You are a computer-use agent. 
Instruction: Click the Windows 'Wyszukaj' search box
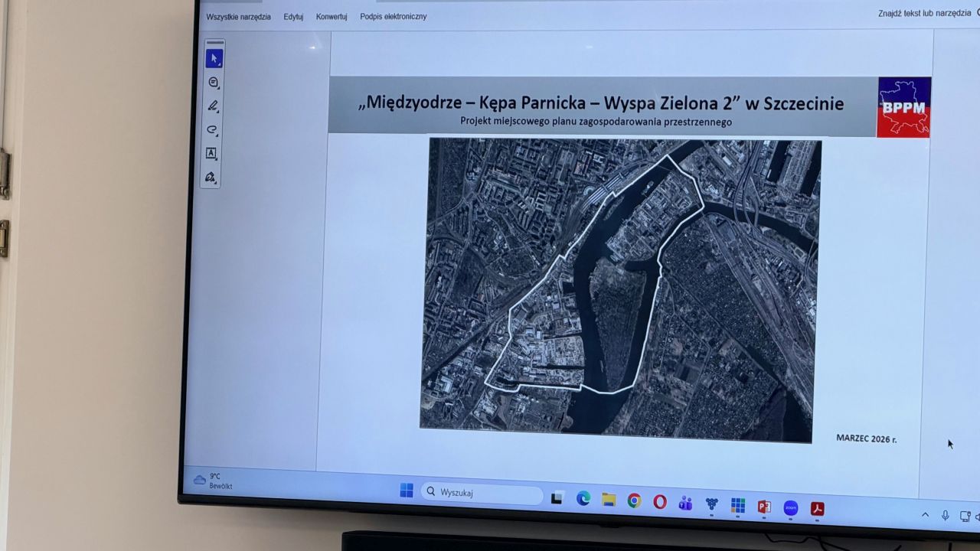tap(482, 493)
